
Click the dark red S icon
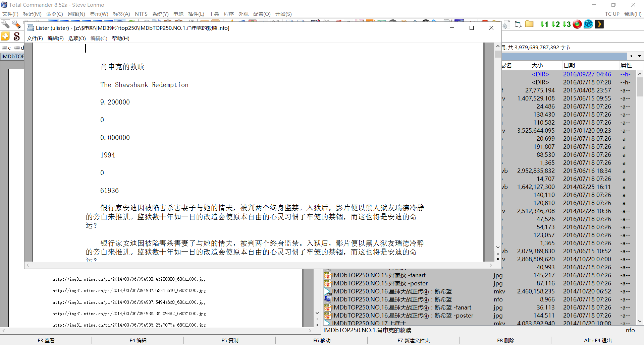click(x=16, y=36)
